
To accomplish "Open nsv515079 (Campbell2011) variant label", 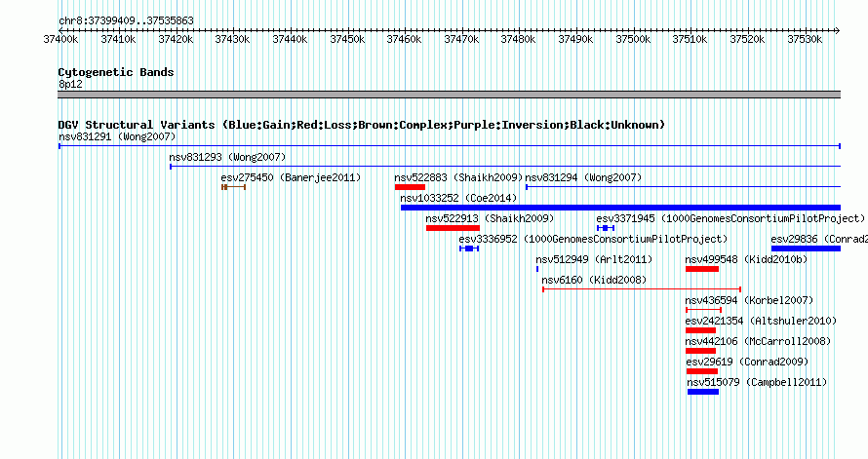I will click(x=757, y=382).
